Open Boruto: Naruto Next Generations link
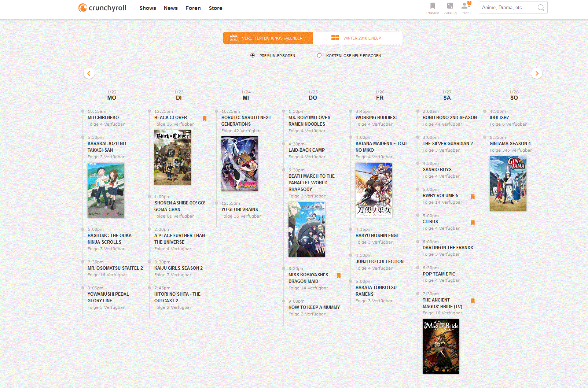 point(246,121)
